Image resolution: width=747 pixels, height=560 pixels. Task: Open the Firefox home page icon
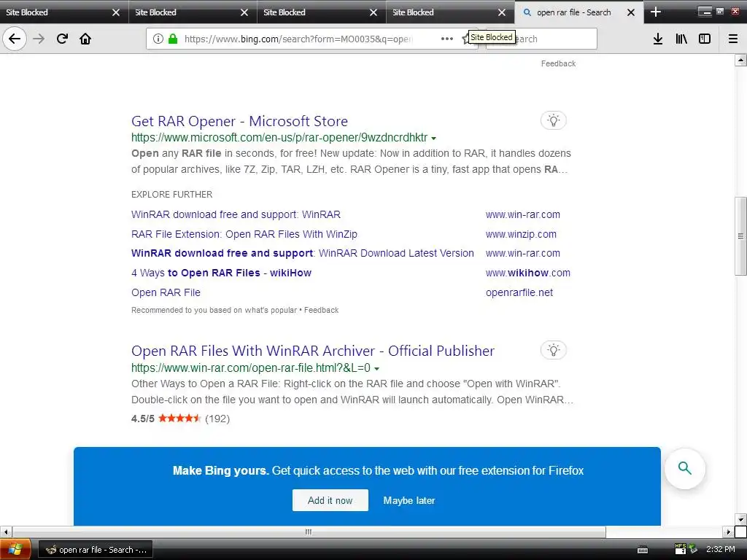coord(85,39)
